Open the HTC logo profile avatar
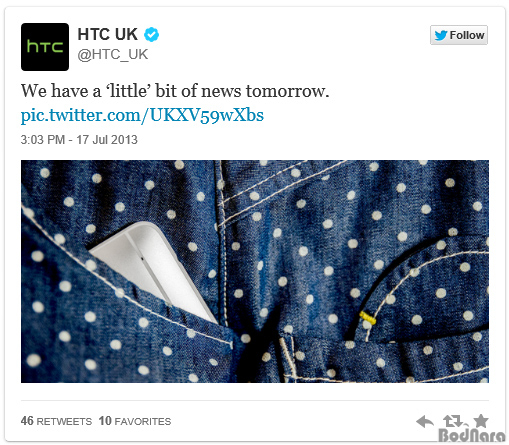This screenshot has height=445, width=509. click(45, 47)
